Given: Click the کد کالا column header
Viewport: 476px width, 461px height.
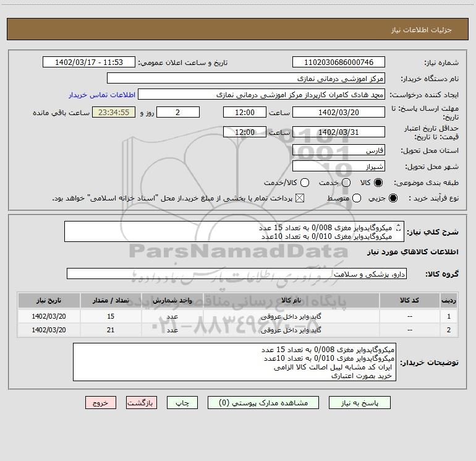Looking at the screenshot, I should click(409, 301).
